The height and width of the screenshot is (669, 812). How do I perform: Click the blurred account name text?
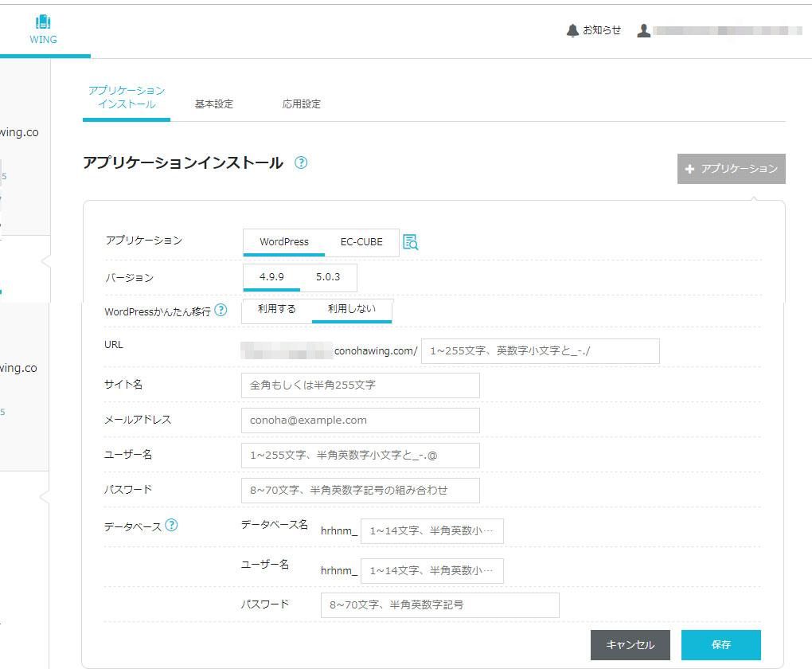pos(728,30)
